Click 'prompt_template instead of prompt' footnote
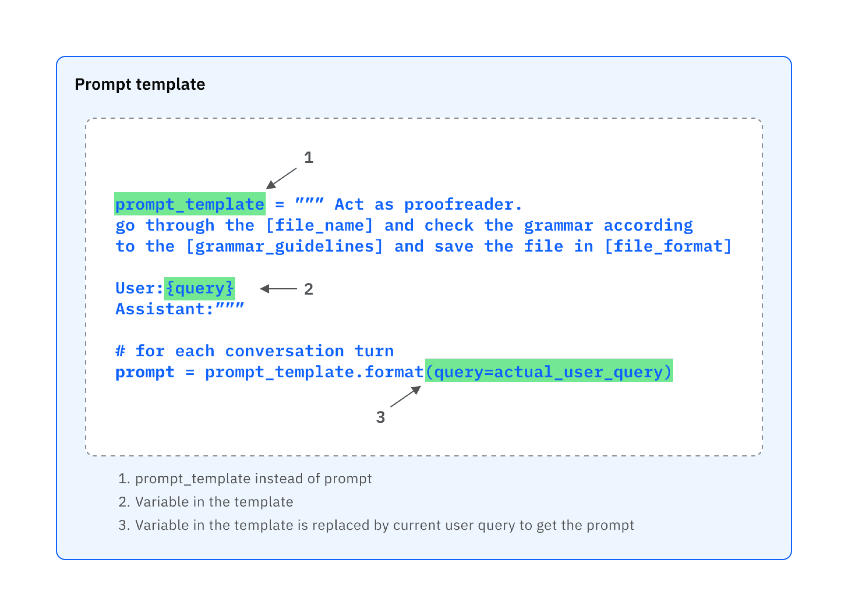This screenshot has height=616, width=848. pos(245,479)
